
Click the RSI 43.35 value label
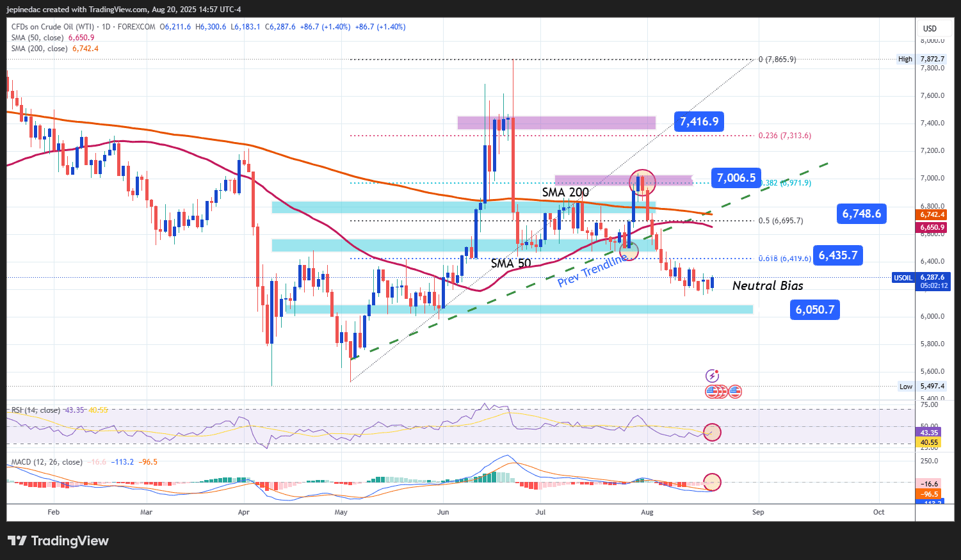928,433
